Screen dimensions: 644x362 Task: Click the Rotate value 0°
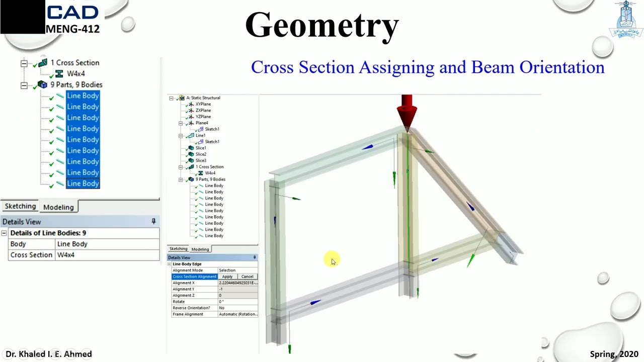tap(237, 302)
